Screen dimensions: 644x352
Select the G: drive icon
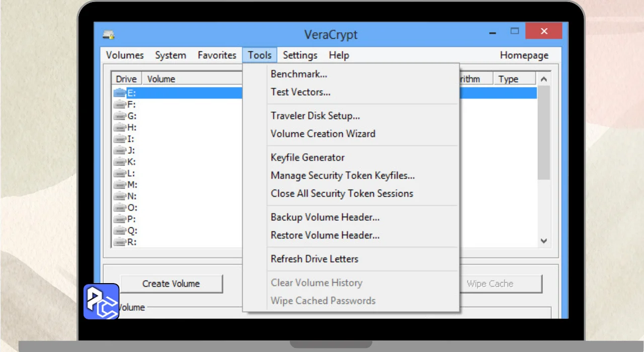(120, 116)
